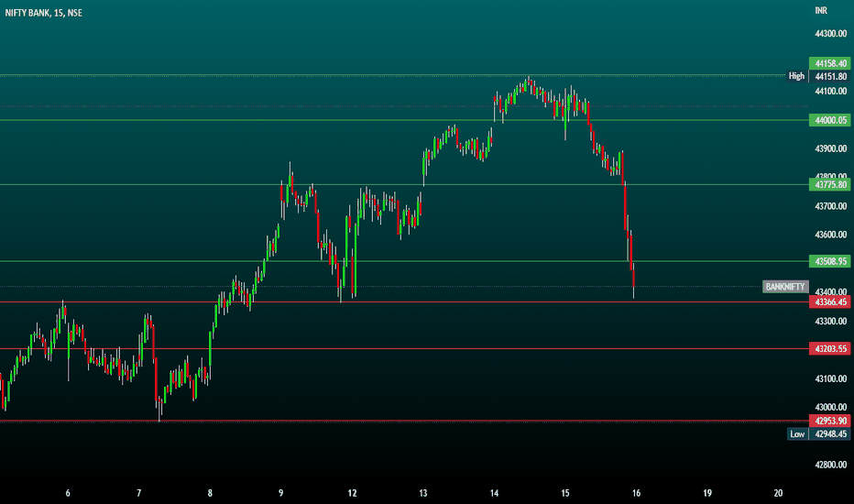Click the 43000.00 price axis tick

830,407
